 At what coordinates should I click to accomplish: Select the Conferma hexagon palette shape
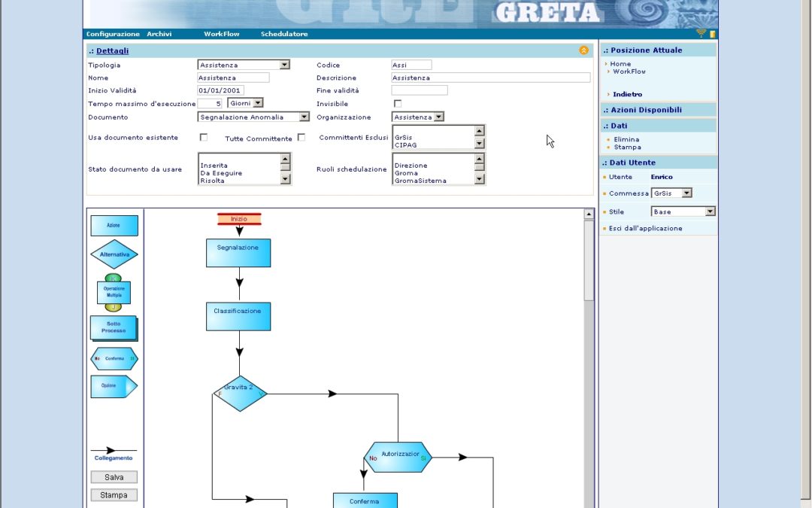point(114,359)
